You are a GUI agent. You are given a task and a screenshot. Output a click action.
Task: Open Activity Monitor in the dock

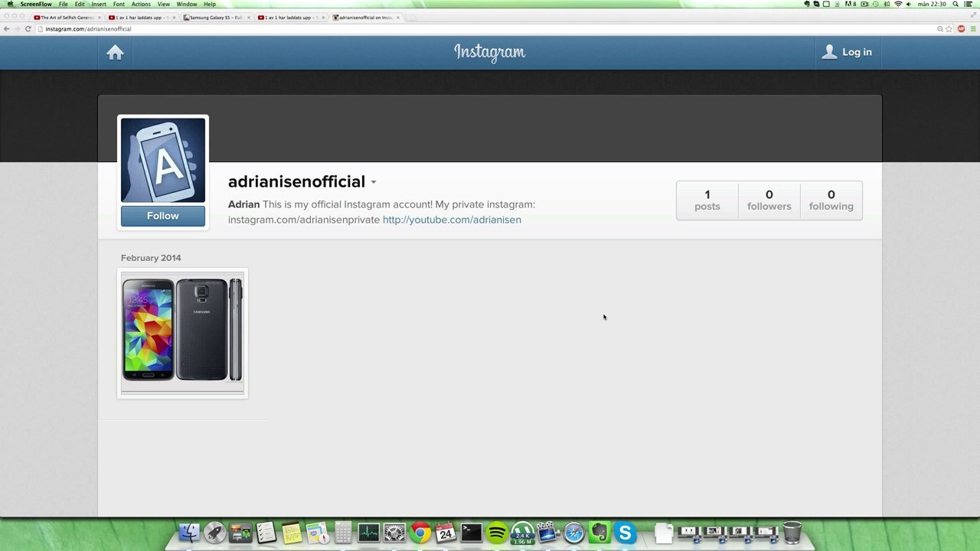coord(368,533)
